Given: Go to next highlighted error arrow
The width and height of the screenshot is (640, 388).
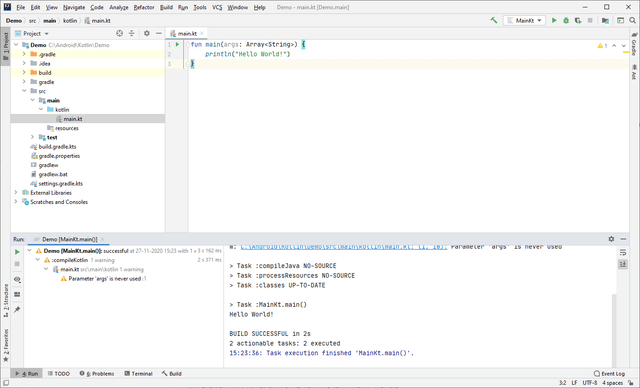Looking at the screenshot, I should (x=624, y=46).
